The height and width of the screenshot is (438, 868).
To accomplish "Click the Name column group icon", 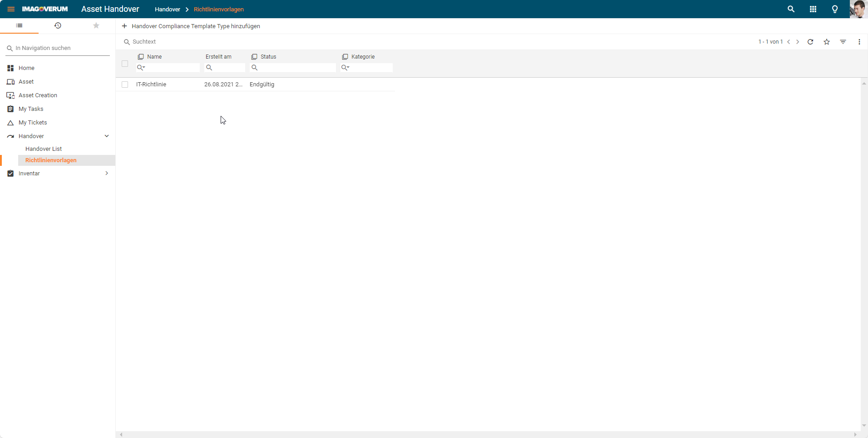I will point(141,57).
